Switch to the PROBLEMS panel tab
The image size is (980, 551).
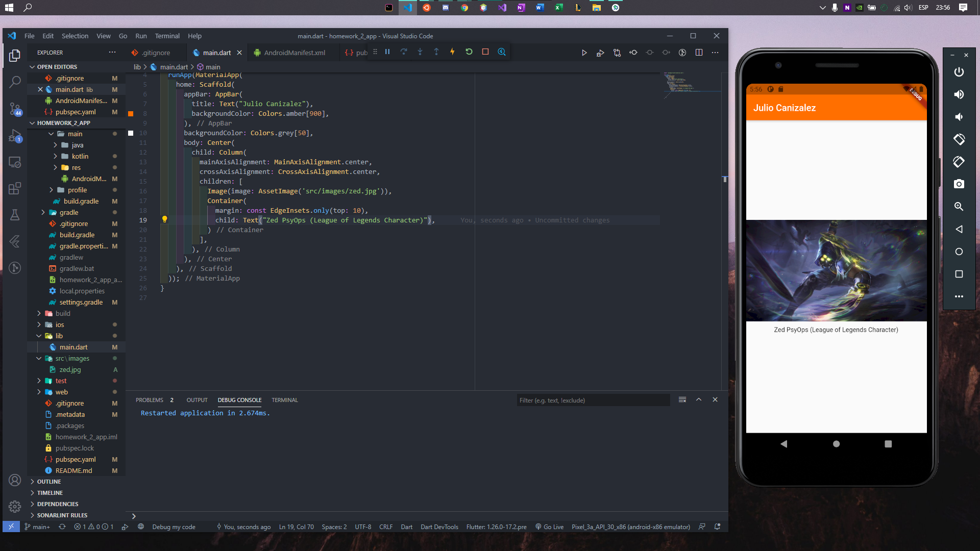click(x=150, y=400)
